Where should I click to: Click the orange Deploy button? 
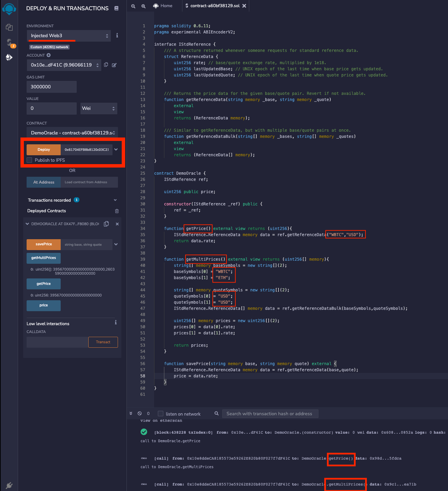tap(43, 149)
